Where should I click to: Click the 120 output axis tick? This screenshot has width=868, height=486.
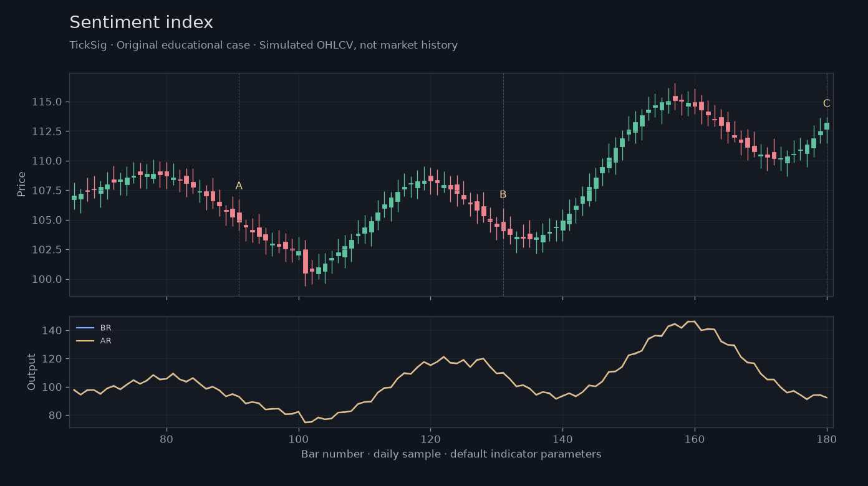(x=52, y=359)
